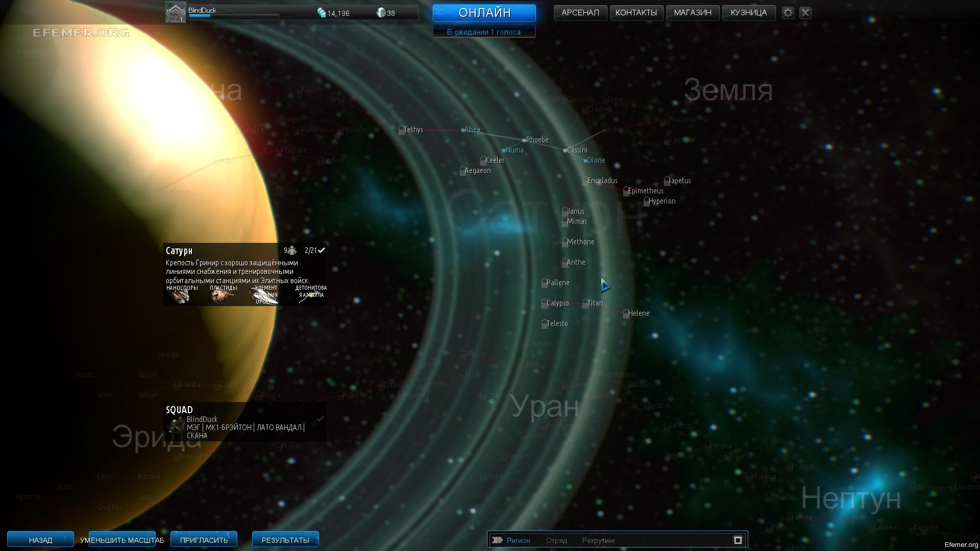Click the platinum icon beside 38
The width and height of the screenshot is (980, 551).
[381, 13]
